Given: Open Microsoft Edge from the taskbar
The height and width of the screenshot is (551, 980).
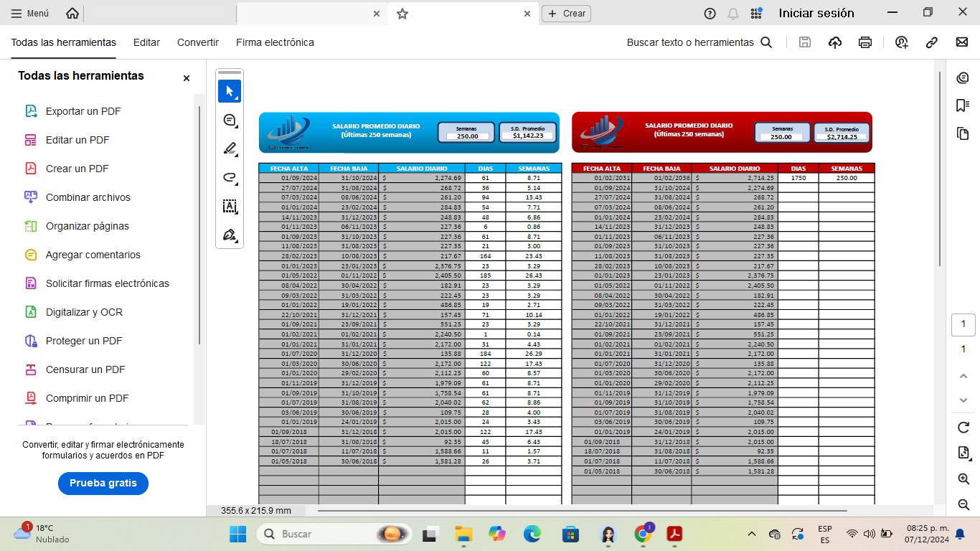Looking at the screenshot, I should [x=532, y=534].
